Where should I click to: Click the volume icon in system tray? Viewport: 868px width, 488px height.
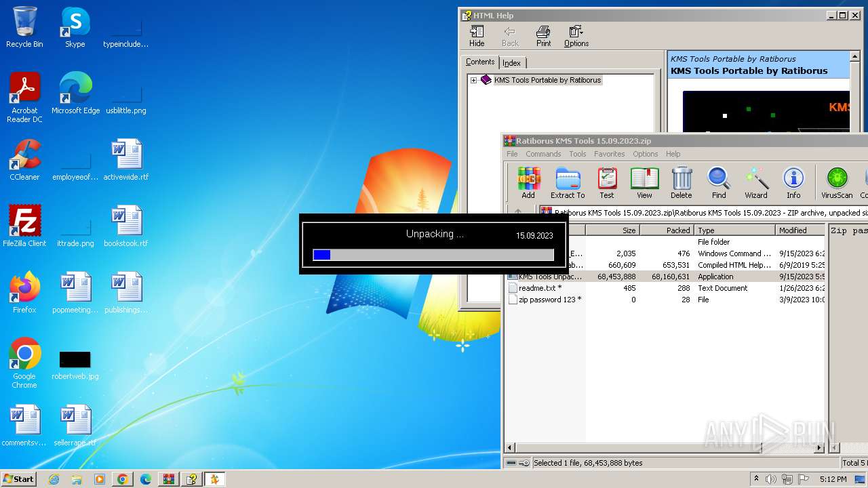click(x=771, y=479)
